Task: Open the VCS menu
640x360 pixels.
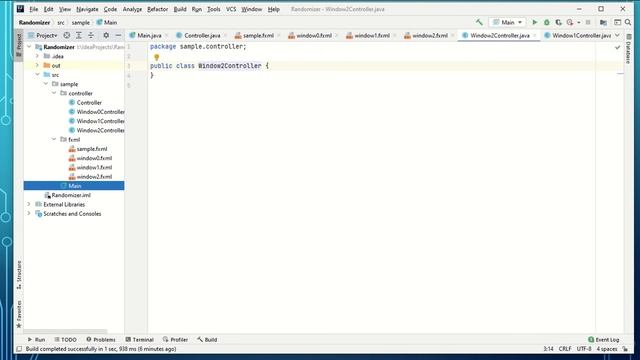Action: coord(231,9)
